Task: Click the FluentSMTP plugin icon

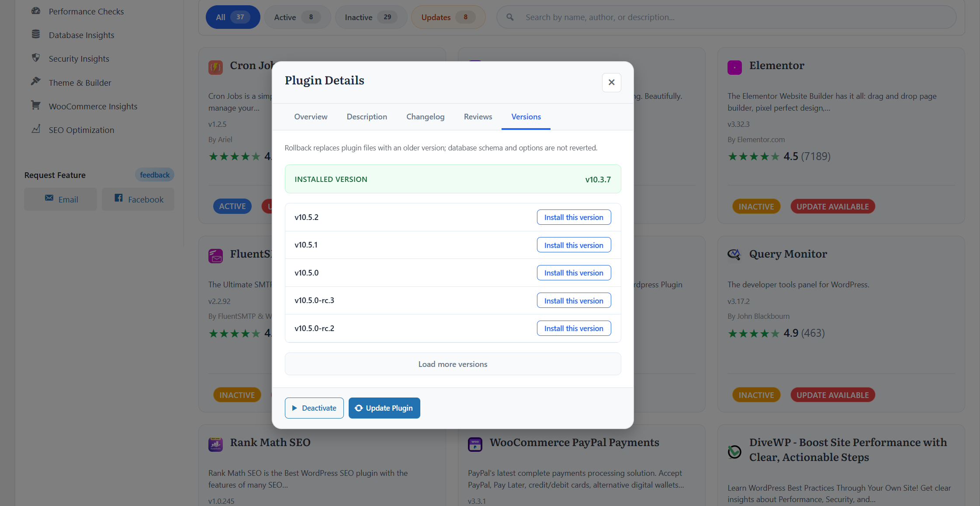Action: (215, 256)
